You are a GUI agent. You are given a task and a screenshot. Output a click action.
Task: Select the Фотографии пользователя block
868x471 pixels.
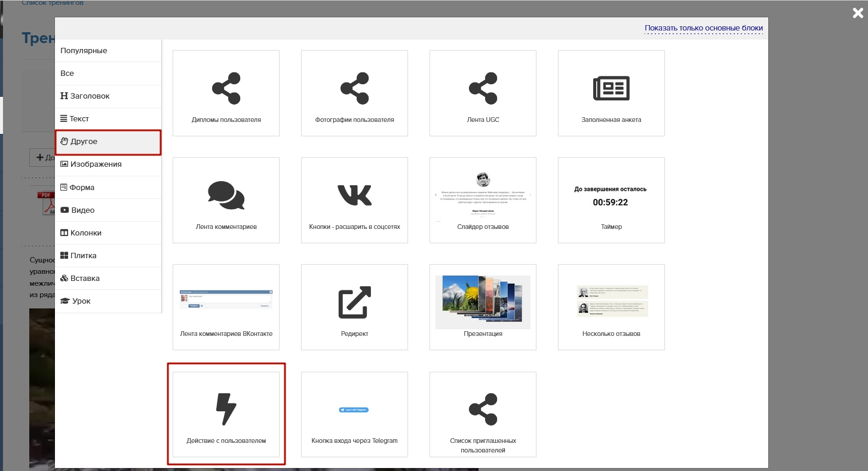point(354,93)
